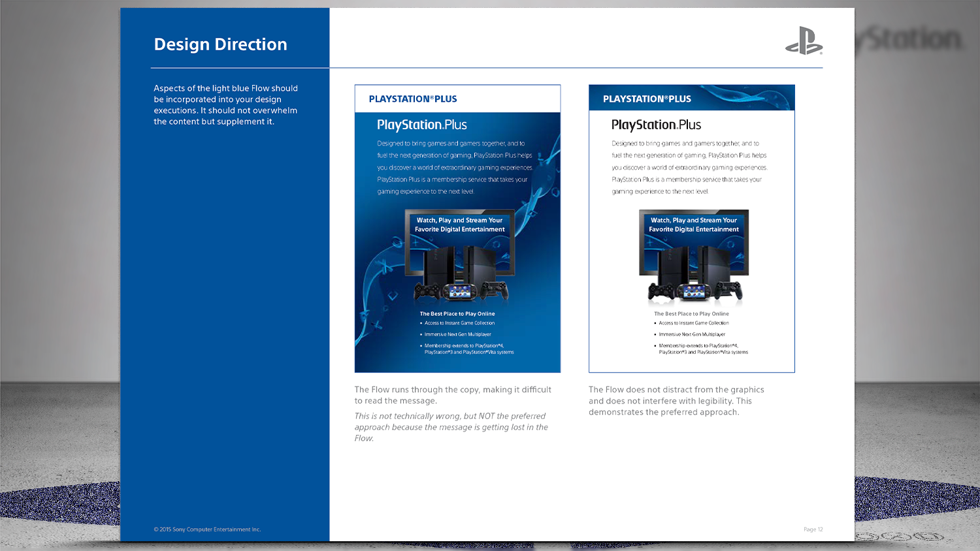
Task: Click 'Immersive Next Gen Multiplayer' bullet in left poster
Action: coord(457,334)
